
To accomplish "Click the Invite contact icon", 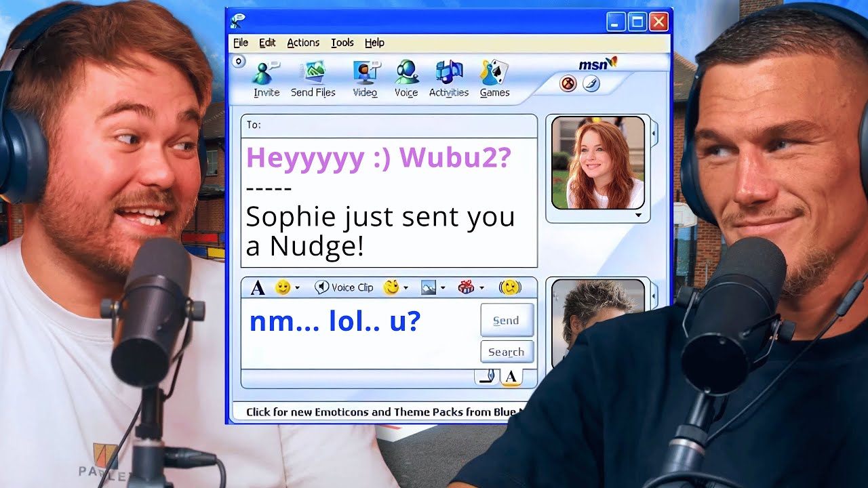I will (x=266, y=79).
